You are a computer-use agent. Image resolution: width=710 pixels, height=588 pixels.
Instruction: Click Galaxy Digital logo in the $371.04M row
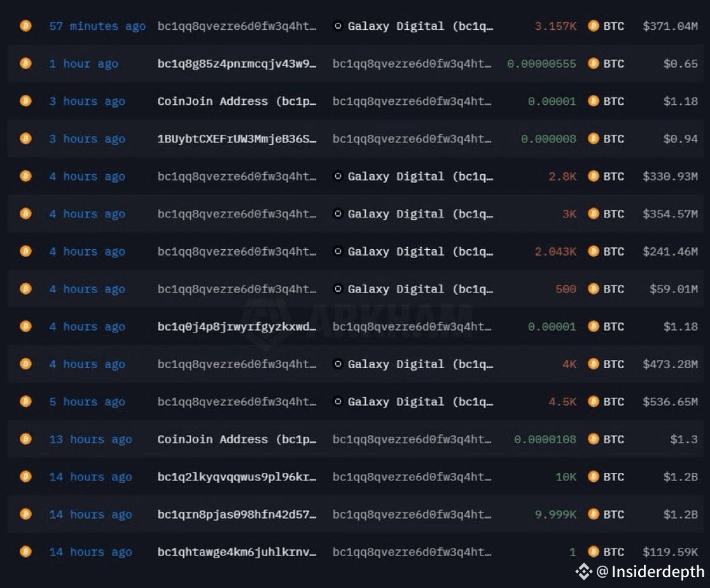click(337, 26)
